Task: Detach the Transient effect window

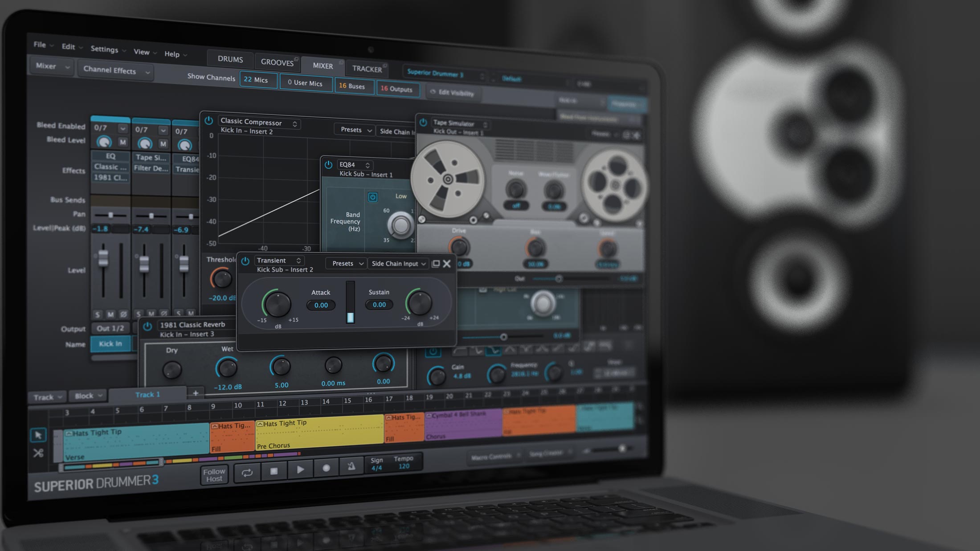Action: point(436,264)
